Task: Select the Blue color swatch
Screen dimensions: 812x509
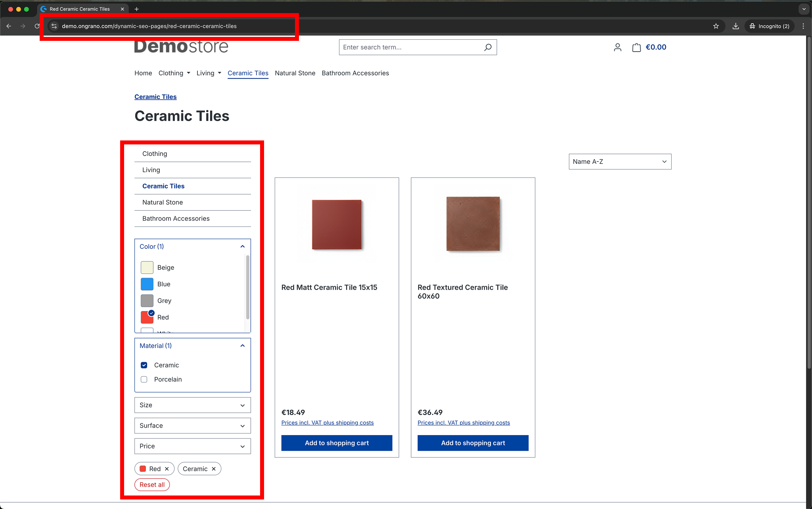Action: click(147, 284)
